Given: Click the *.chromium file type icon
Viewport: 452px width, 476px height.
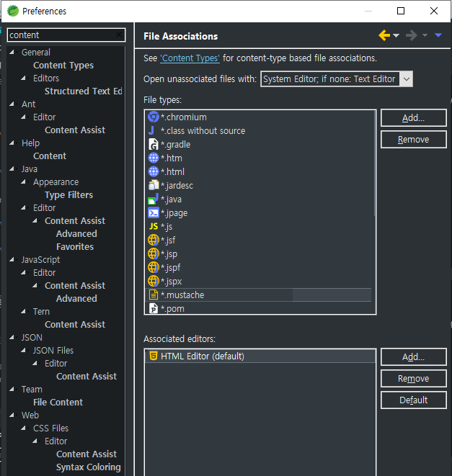Looking at the screenshot, I should point(154,117).
